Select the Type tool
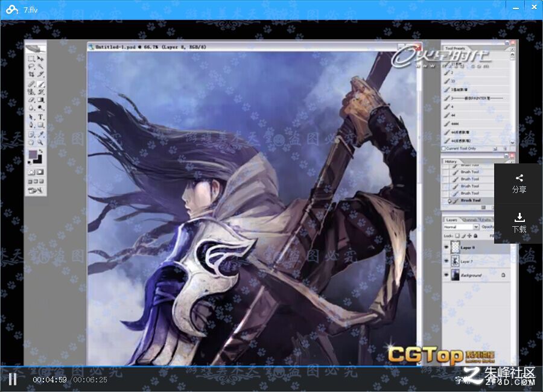 pos(40,117)
